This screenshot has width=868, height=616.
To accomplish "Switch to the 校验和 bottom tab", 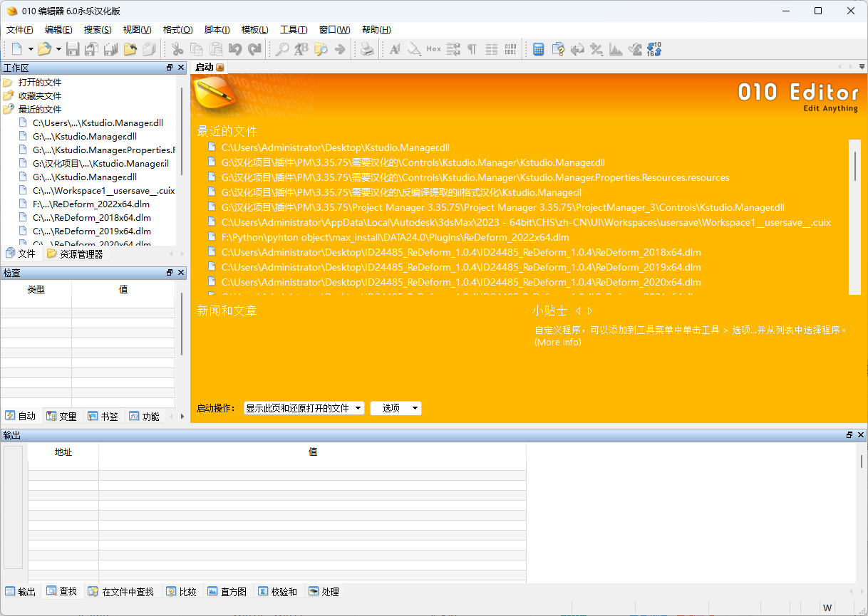I will click(x=277, y=591).
